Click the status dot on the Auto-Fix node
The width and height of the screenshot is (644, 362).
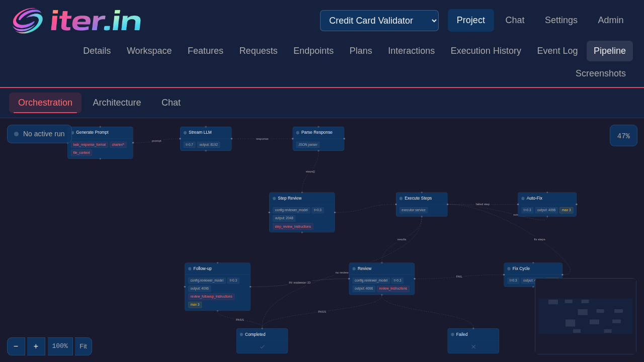(522, 198)
